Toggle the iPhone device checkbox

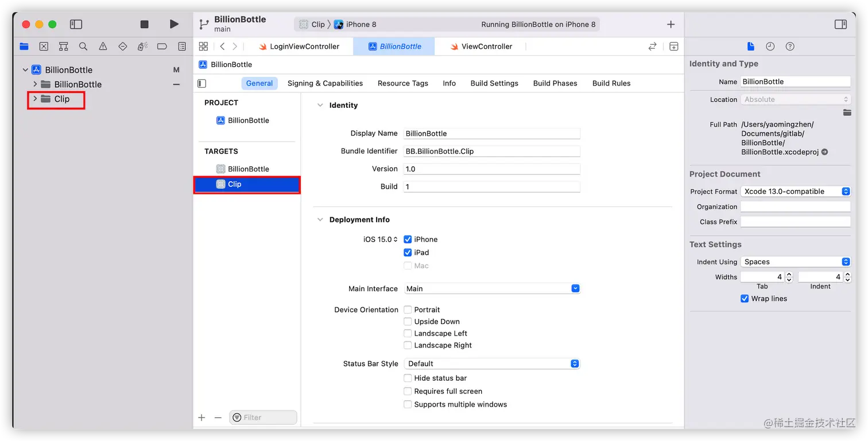(x=408, y=239)
